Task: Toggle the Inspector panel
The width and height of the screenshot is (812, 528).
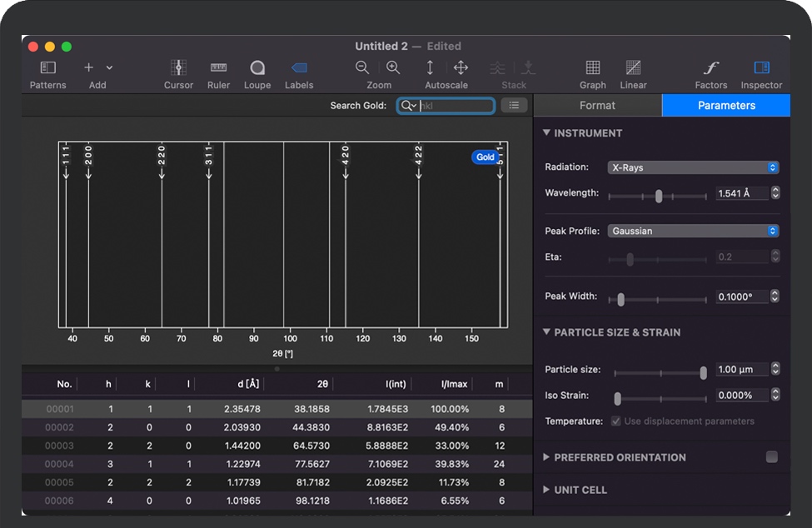Action: pos(761,68)
